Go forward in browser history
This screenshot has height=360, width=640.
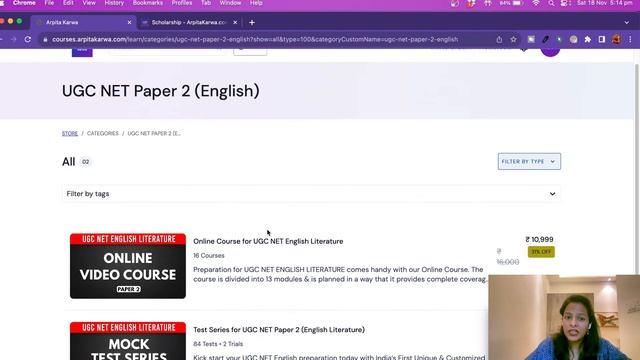tap(13, 40)
